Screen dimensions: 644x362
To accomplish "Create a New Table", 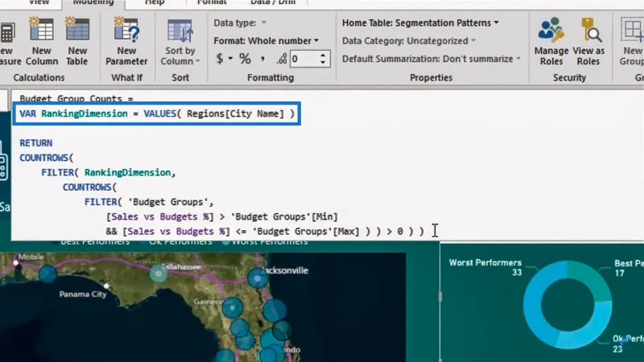I will click(77, 41).
